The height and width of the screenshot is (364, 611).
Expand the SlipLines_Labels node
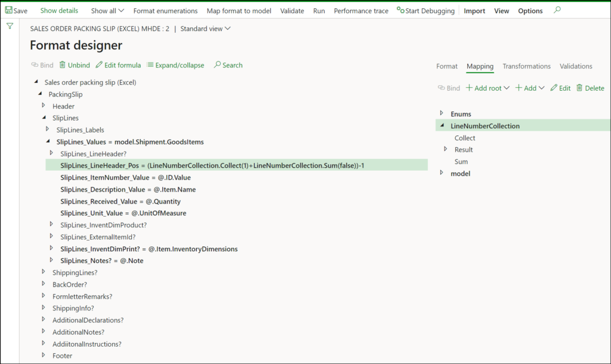click(x=48, y=129)
